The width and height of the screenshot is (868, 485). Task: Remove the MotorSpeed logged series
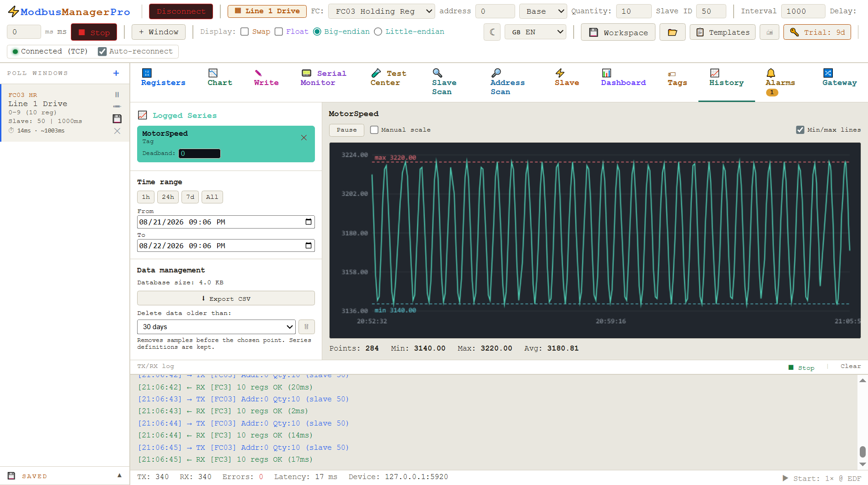coord(304,138)
